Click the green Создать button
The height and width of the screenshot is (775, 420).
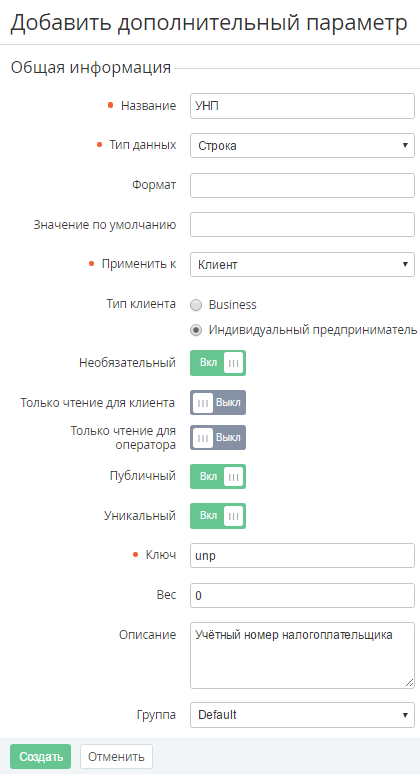coord(41,757)
